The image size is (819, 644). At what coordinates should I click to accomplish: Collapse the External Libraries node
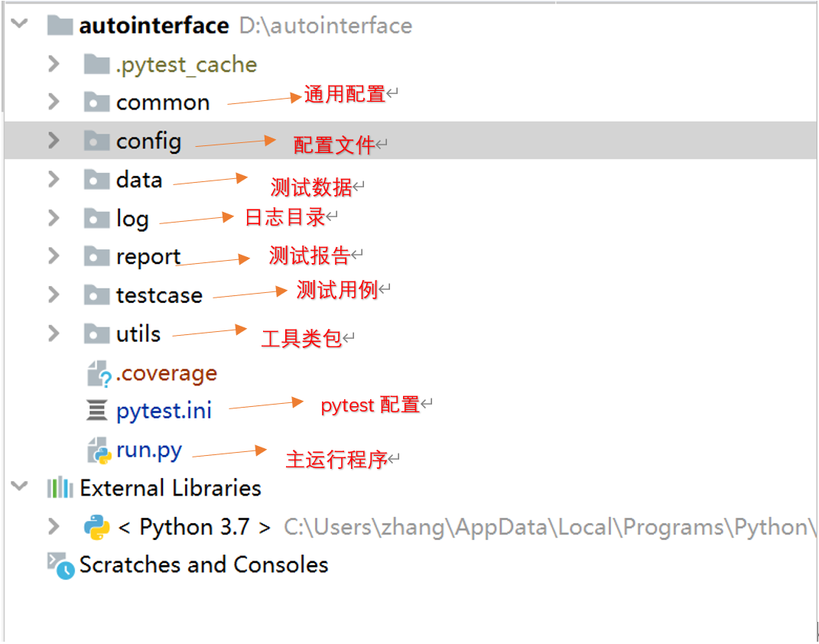20,487
